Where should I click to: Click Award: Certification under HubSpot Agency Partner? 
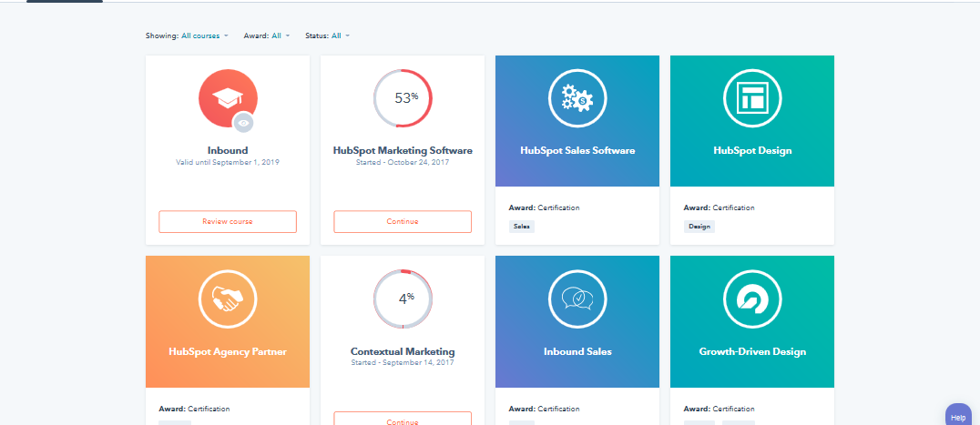pyautogui.click(x=194, y=410)
